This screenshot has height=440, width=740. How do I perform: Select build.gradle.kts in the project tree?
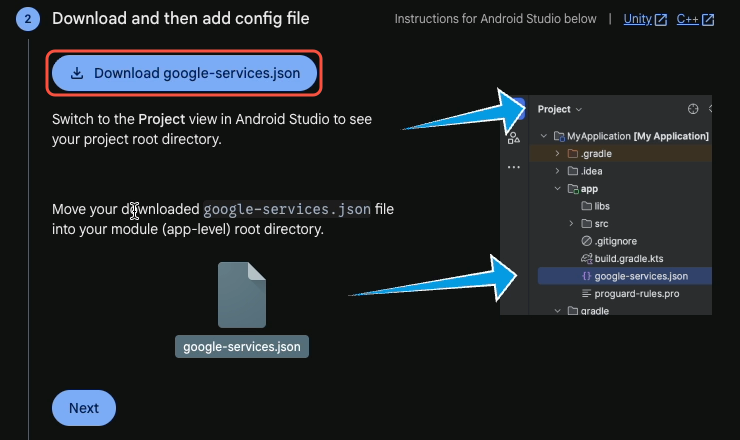629,258
